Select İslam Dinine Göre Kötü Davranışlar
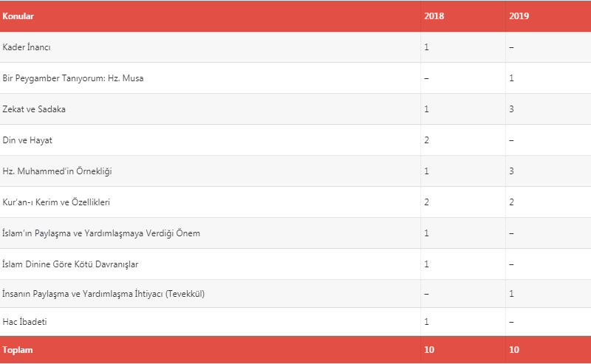Viewport: 591px width, 364px height. point(70,264)
